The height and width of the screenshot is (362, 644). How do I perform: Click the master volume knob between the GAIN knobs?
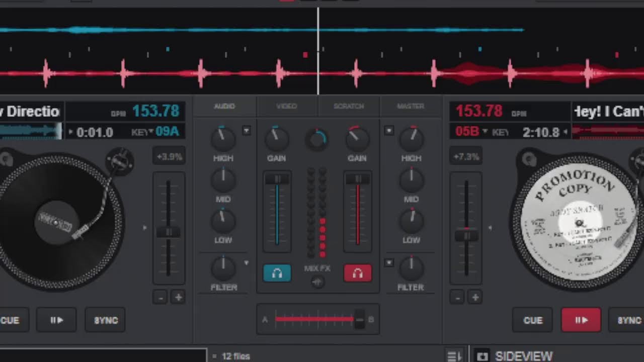click(317, 139)
